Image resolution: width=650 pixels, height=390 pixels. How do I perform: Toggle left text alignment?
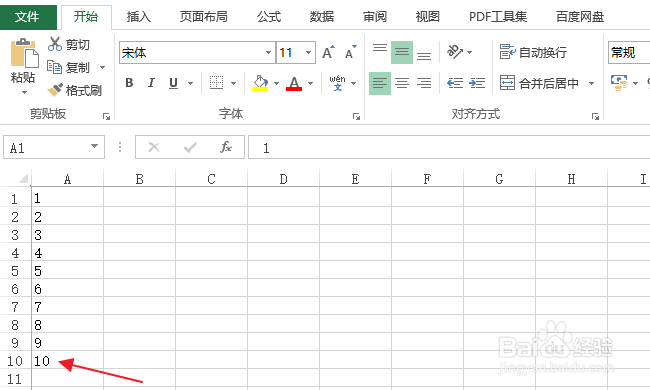pyautogui.click(x=380, y=83)
